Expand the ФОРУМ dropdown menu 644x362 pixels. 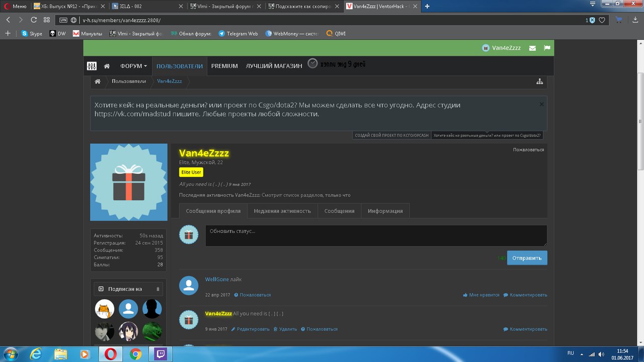tap(133, 66)
